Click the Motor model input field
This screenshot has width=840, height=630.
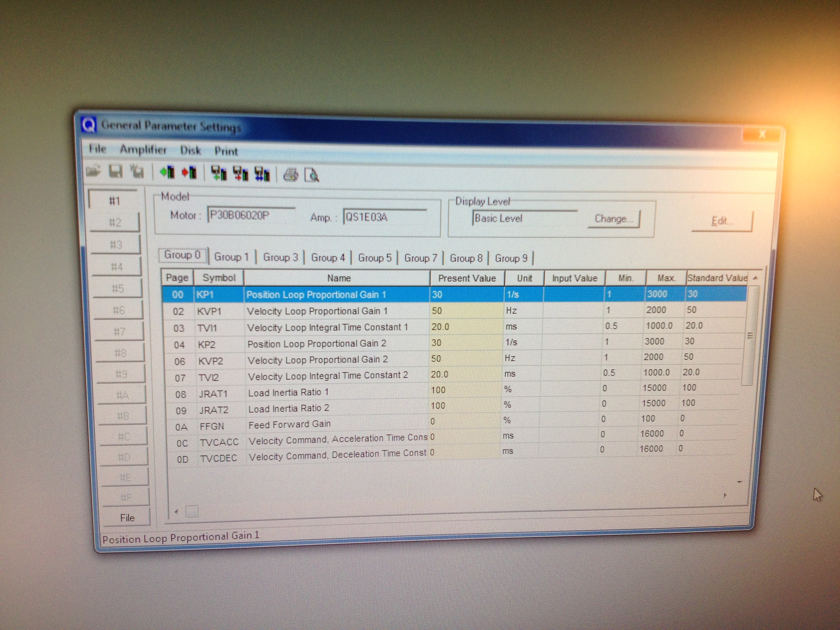pos(251,216)
